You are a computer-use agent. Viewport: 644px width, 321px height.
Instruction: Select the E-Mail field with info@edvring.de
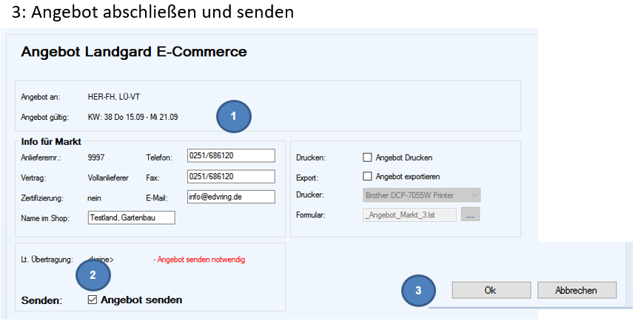(231, 197)
